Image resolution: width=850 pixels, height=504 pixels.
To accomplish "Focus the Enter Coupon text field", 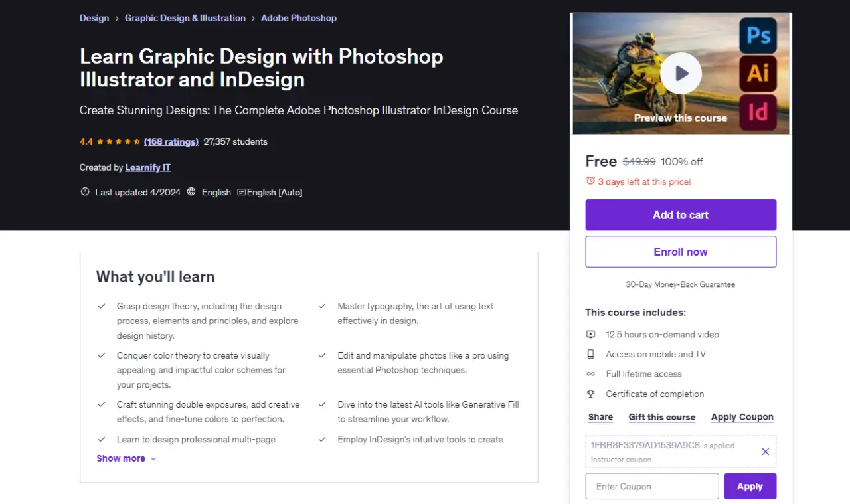I will [x=652, y=486].
